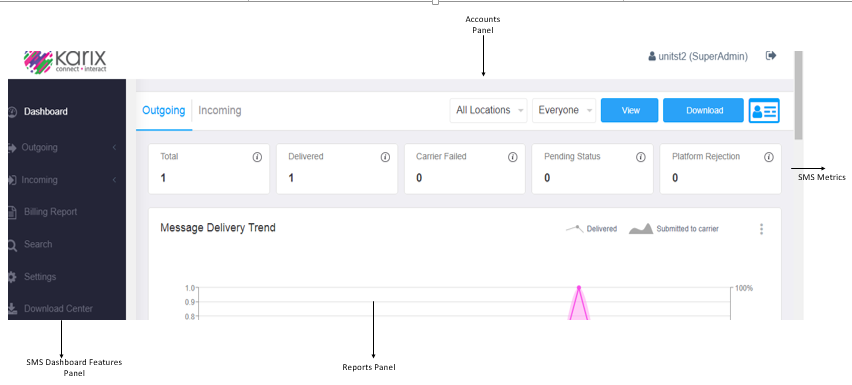Expand the Incoming sidebar menu
The width and height of the screenshot is (852, 385).
coord(67,180)
